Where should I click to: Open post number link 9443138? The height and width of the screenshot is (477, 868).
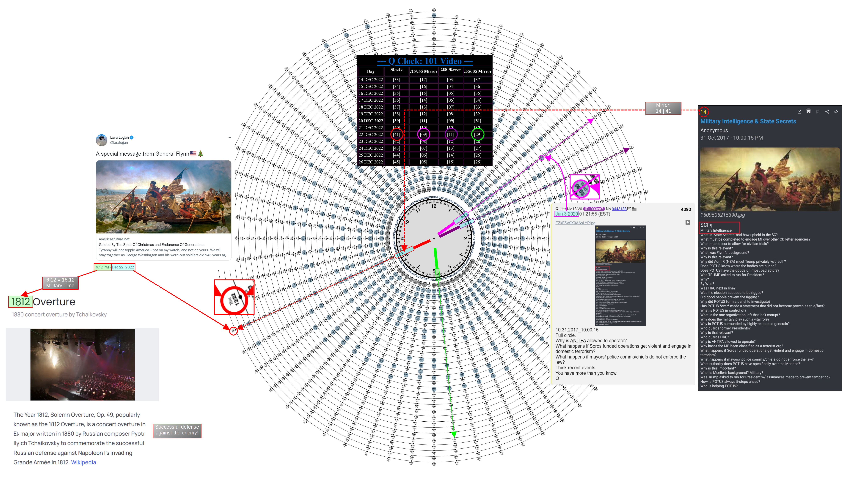[619, 209]
